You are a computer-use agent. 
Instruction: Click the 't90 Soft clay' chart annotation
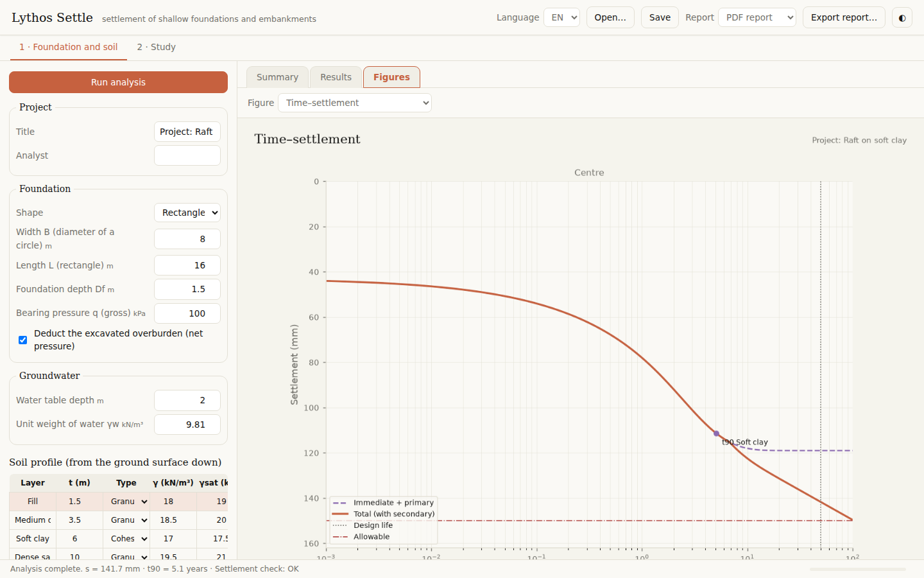745,442
